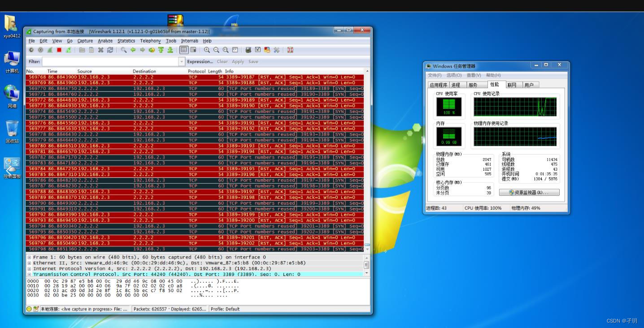644x328 pixels.
Task: Toggle auto-scroll during live capture
Action: tap(194, 50)
